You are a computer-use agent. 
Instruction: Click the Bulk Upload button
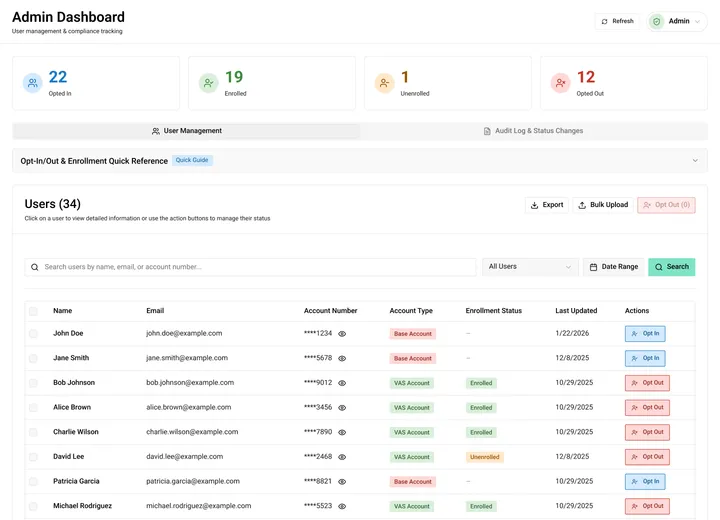pyautogui.click(x=603, y=205)
